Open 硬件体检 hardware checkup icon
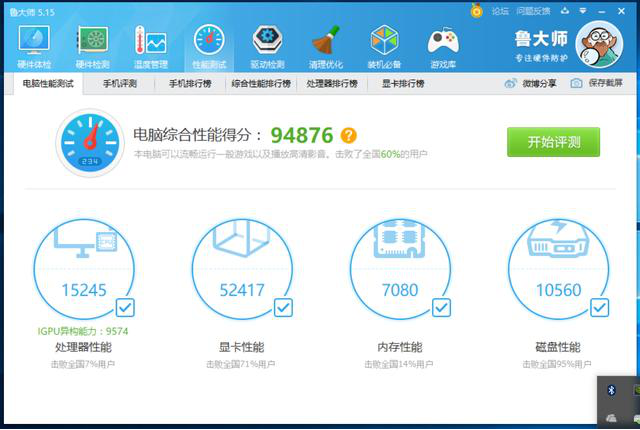This screenshot has height=430, width=640. click(34, 46)
